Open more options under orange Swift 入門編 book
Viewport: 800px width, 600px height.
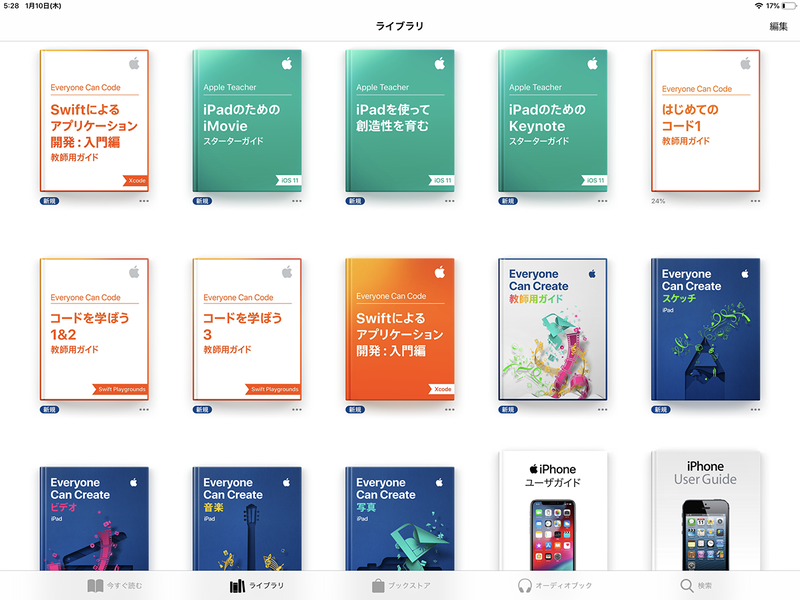(449, 410)
